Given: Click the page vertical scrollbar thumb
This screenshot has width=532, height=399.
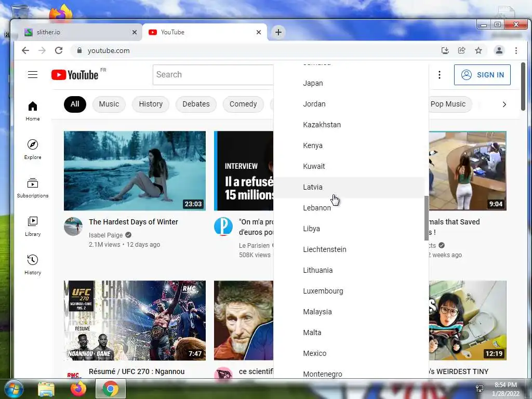Looking at the screenshot, I should tap(523, 86).
